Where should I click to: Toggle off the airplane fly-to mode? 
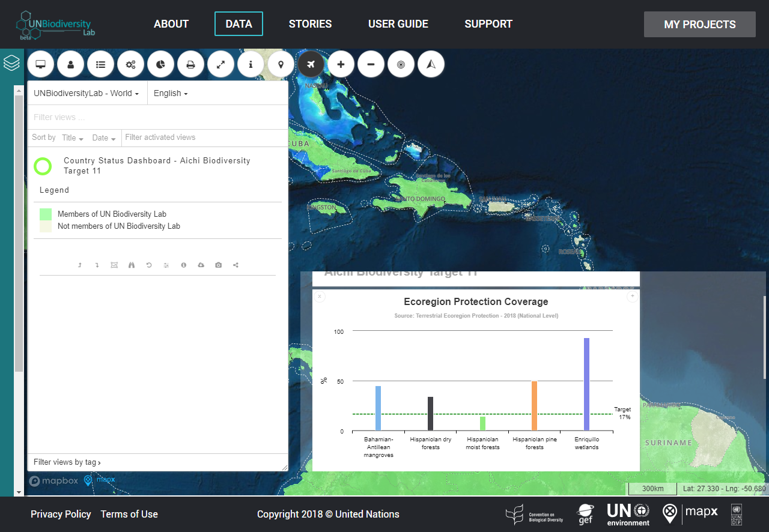(x=311, y=64)
